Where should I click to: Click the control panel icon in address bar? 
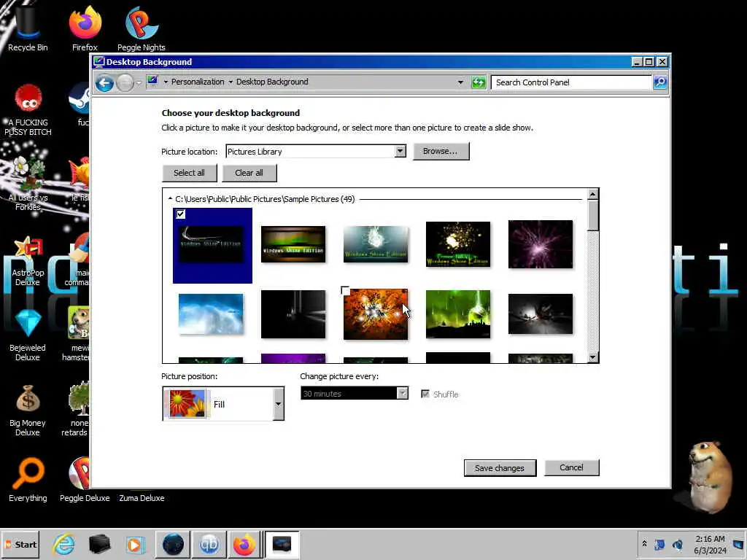coord(152,82)
